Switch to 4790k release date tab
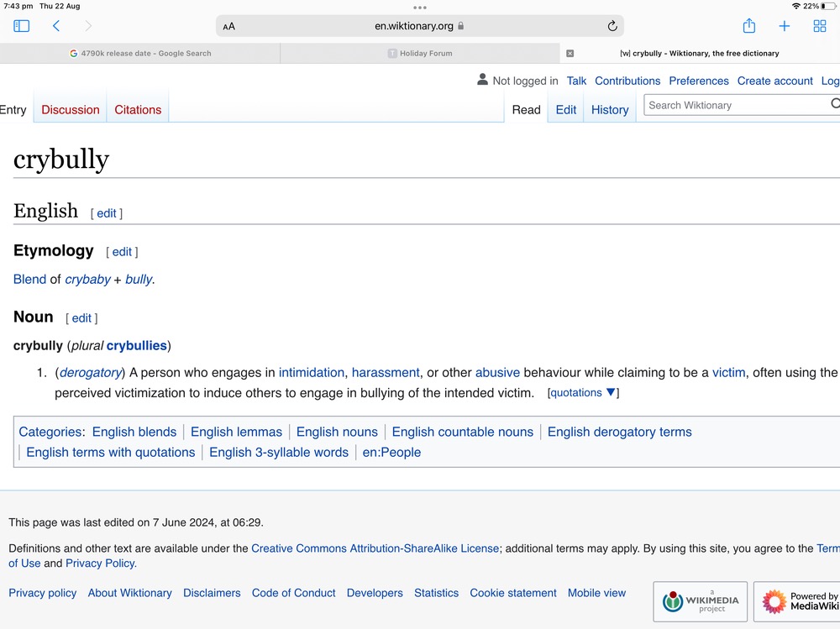Image resolution: width=840 pixels, height=629 pixels. pos(140,53)
